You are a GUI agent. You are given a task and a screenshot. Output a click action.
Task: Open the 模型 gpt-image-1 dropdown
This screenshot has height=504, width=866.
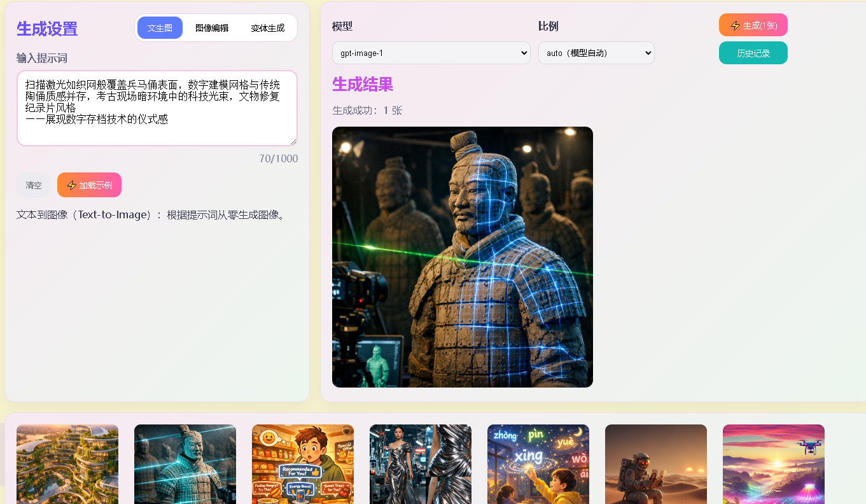431,53
